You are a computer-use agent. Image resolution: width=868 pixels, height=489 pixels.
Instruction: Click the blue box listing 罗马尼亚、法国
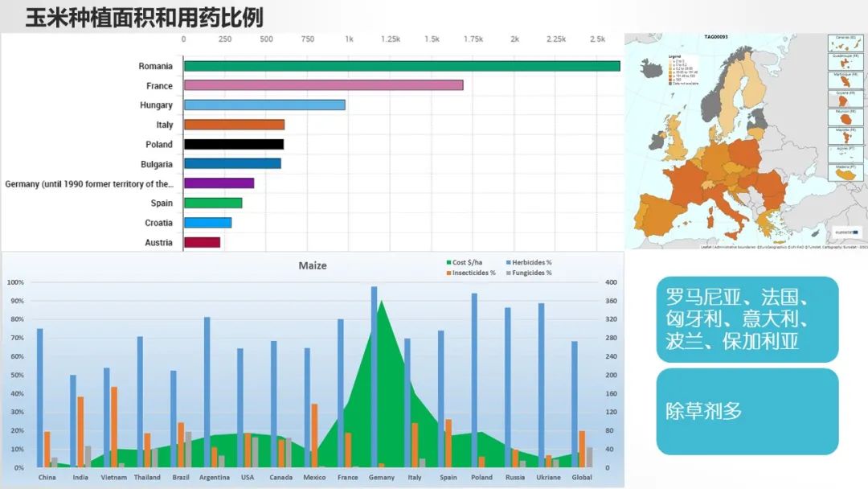747,319
